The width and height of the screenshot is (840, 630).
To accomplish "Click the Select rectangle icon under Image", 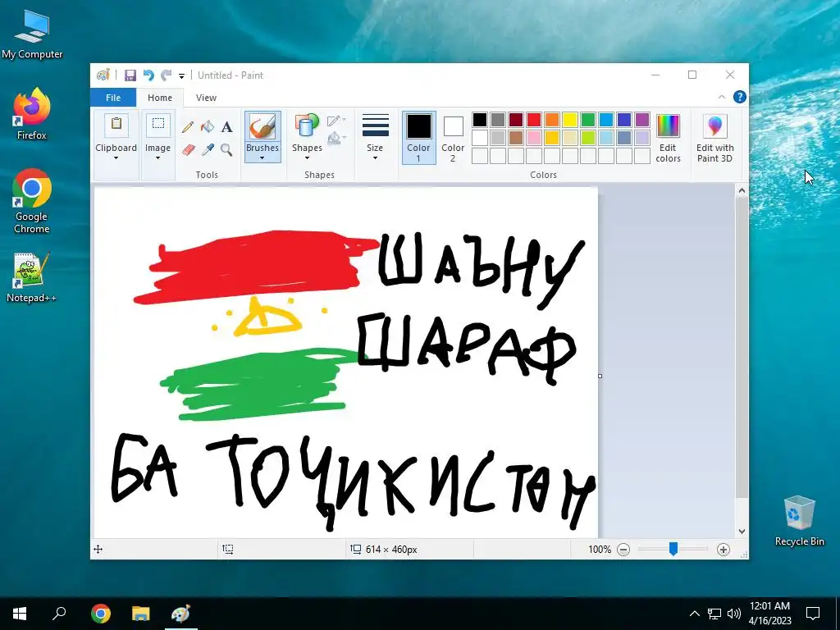I will coord(158,124).
